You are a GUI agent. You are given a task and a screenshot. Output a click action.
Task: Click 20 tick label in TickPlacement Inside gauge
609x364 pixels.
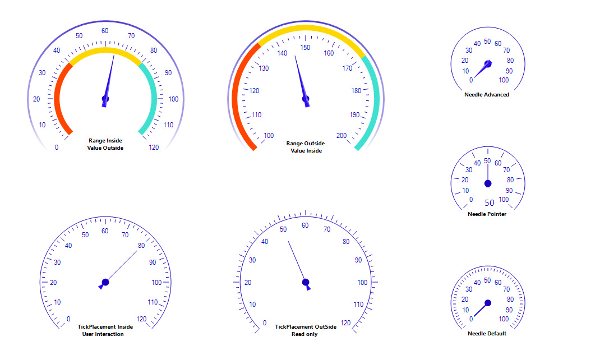(x=53, y=283)
